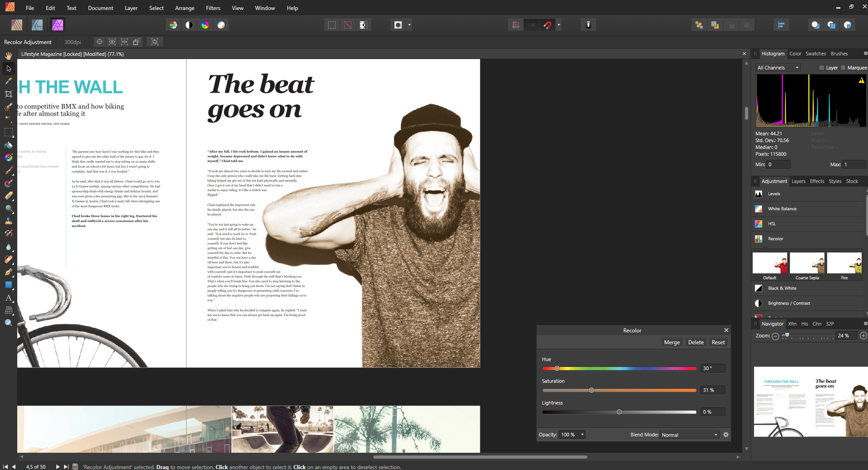Select the Flood Fill bucket tool

[x=9, y=145]
